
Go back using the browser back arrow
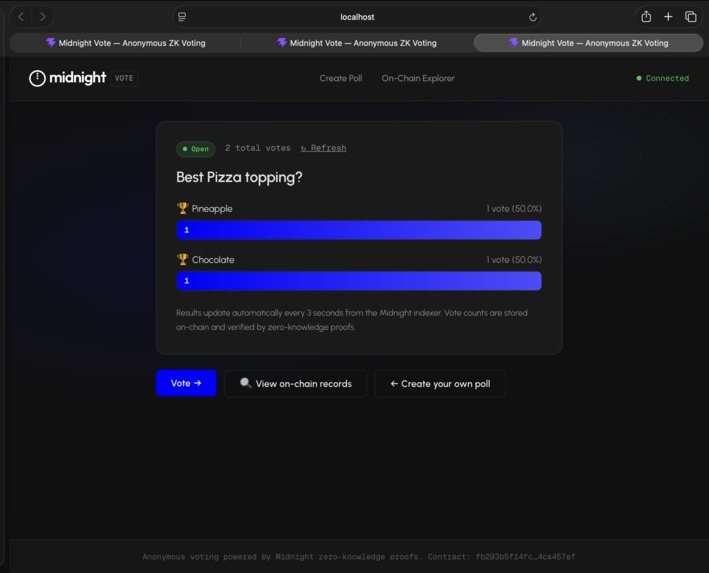click(21, 17)
